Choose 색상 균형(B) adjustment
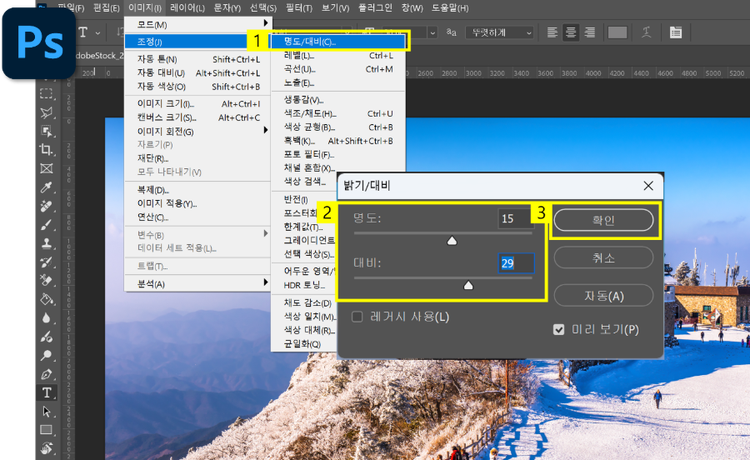This screenshot has height=460, width=750. pos(338,127)
